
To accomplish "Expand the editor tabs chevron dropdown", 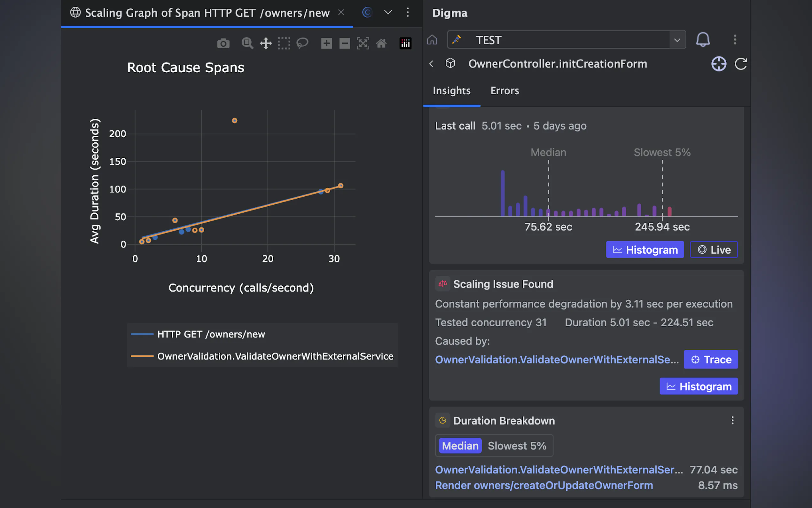I will pos(388,13).
